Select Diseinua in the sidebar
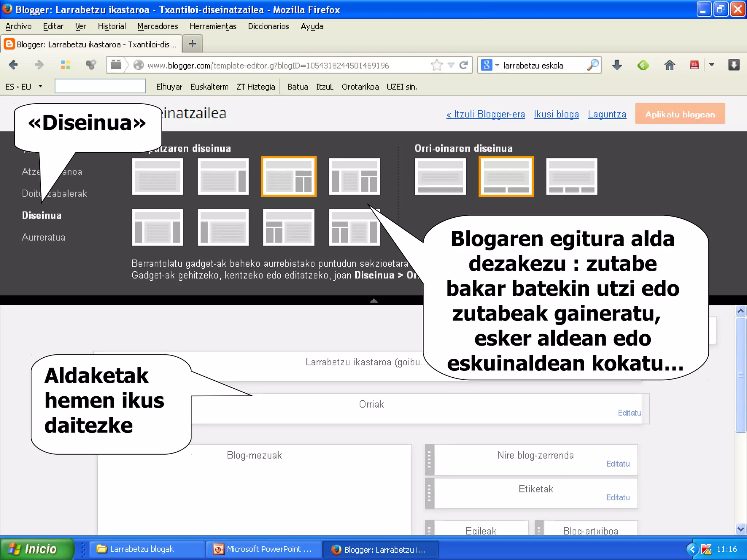The width and height of the screenshot is (747, 560). pyautogui.click(x=42, y=215)
